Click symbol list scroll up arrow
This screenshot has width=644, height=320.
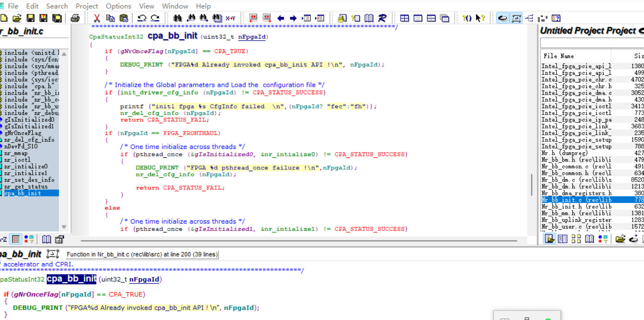tap(64, 54)
